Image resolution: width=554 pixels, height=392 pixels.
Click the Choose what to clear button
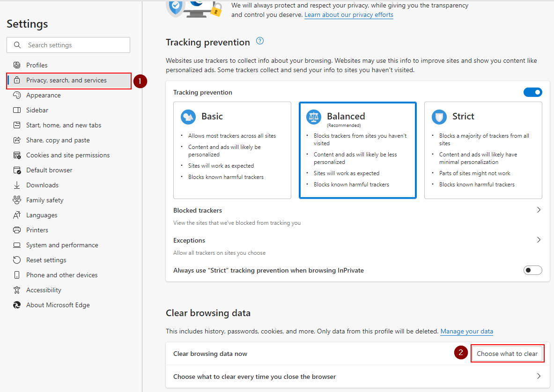click(x=507, y=353)
